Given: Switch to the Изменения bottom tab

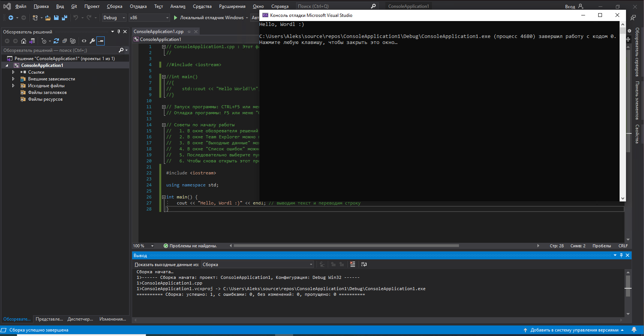Looking at the screenshot, I should 113,319.
